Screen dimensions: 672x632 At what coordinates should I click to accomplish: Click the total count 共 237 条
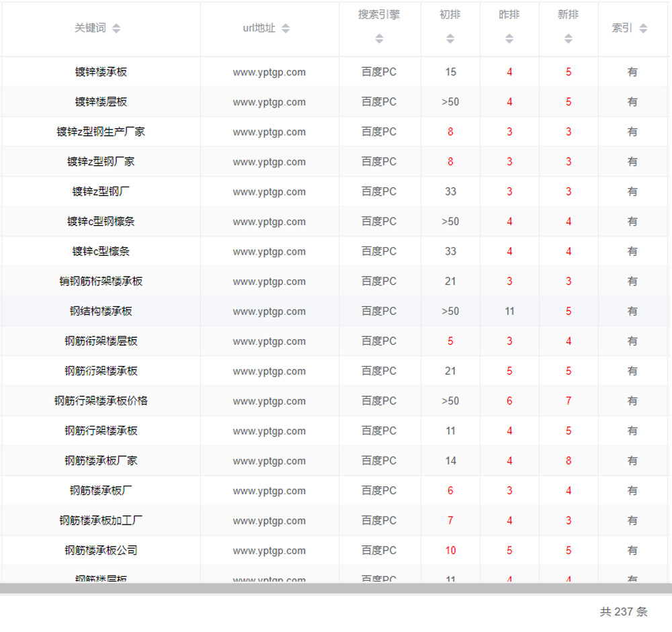(624, 612)
